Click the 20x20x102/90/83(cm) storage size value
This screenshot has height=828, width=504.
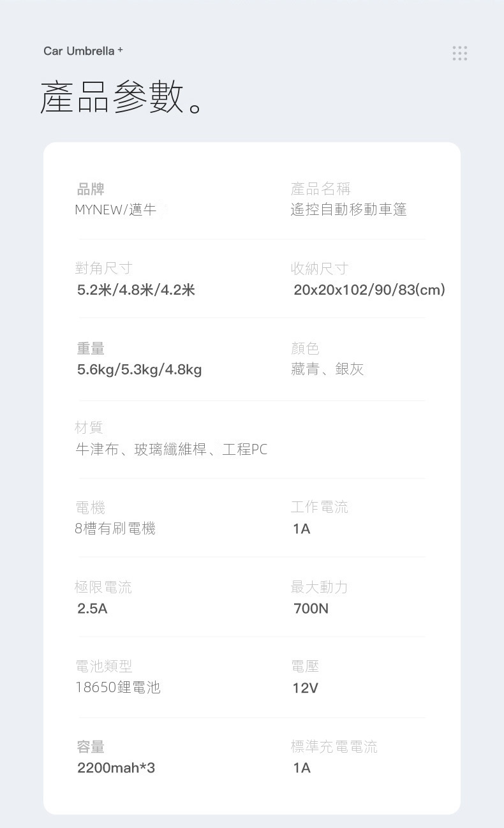pos(369,290)
